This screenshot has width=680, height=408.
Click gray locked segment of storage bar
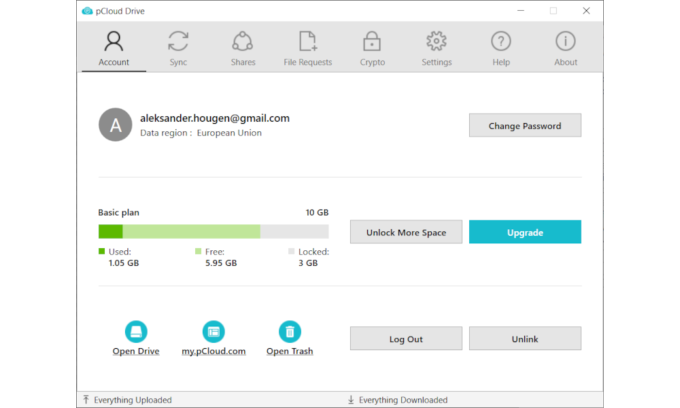point(294,232)
